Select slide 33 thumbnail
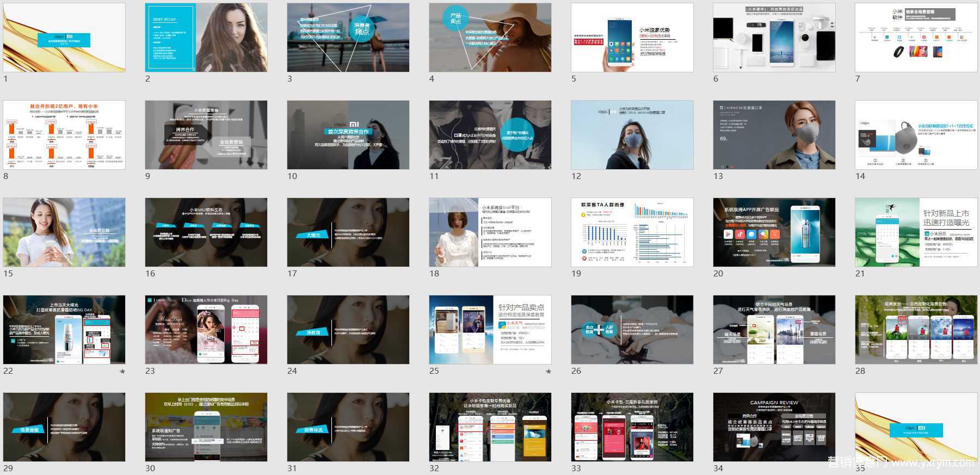 coord(632,427)
